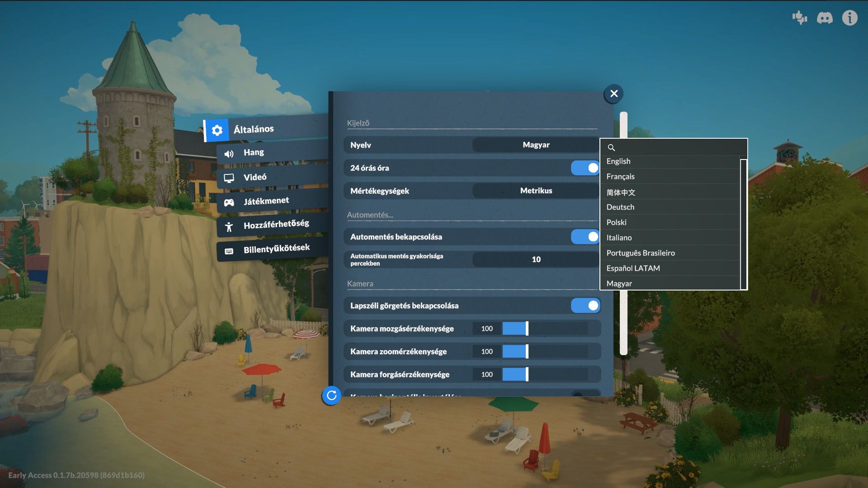Click the search magnifier in language list
The image size is (868, 488).
coord(611,148)
